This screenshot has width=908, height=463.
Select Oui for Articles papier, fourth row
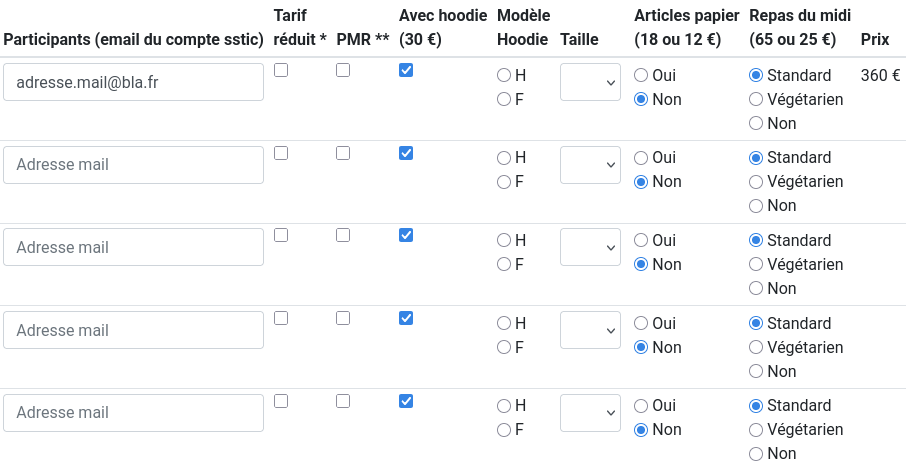click(641, 324)
